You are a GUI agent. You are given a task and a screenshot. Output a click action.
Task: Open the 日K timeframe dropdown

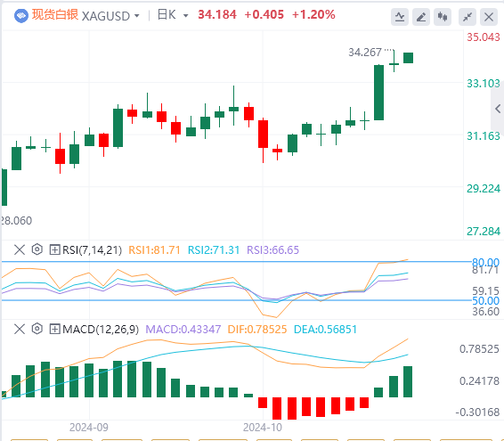click(173, 15)
